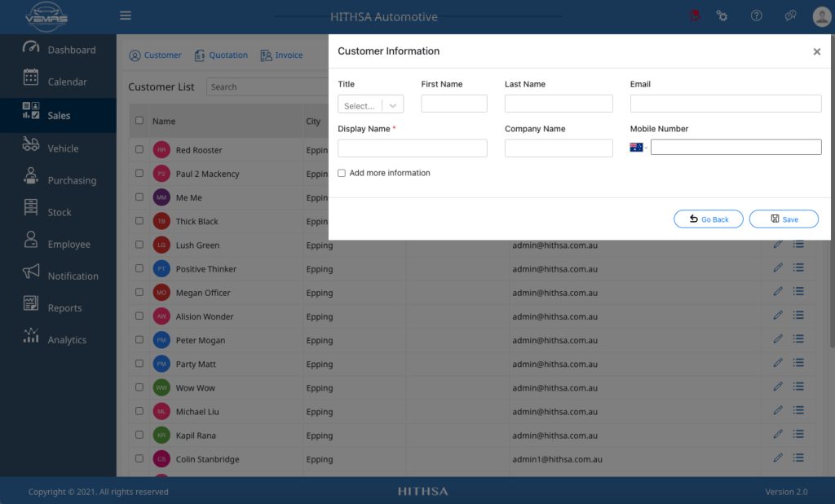
Task: Click the Version 2.0 footer text
Action: pos(786,492)
